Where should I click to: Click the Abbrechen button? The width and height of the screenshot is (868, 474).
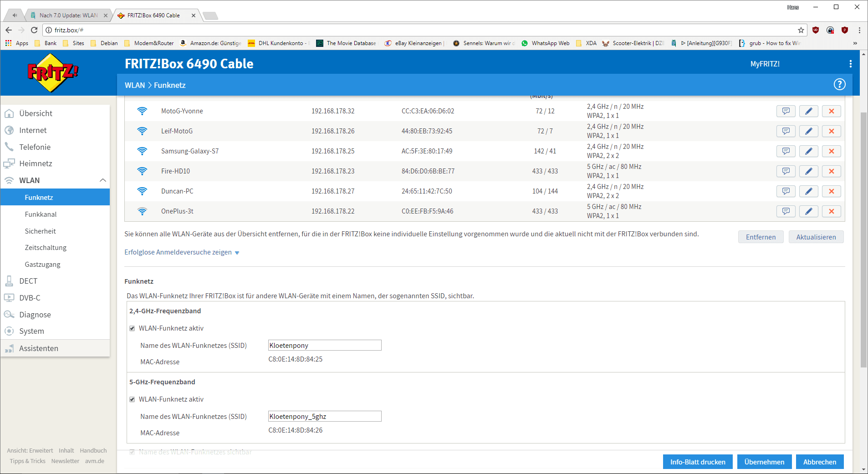[x=819, y=462]
